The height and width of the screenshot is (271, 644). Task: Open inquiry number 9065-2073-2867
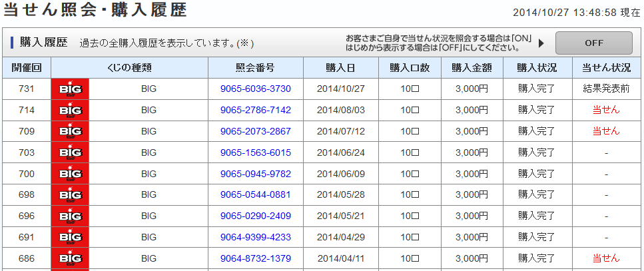[x=256, y=131]
